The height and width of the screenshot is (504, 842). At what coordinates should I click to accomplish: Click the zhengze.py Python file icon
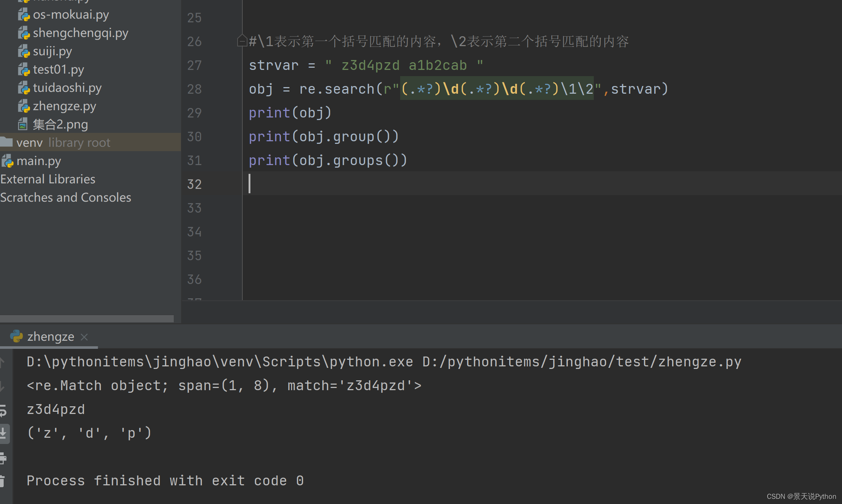[x=24, y=106]
